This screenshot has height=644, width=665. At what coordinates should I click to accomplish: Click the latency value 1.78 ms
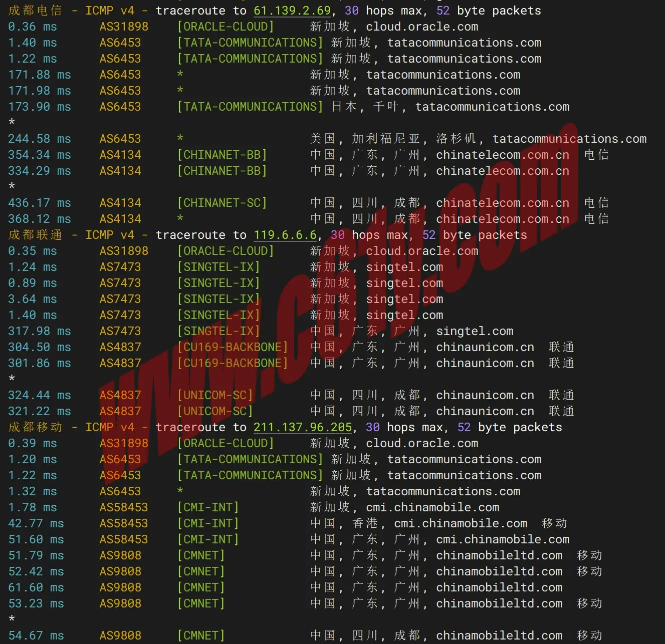click(33, 507)
